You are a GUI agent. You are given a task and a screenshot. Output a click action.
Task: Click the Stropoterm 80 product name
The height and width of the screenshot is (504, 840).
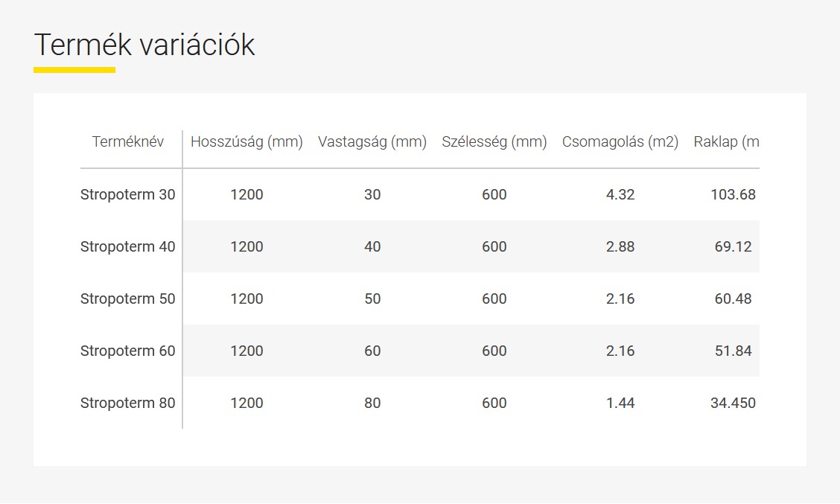click(128, 403)
